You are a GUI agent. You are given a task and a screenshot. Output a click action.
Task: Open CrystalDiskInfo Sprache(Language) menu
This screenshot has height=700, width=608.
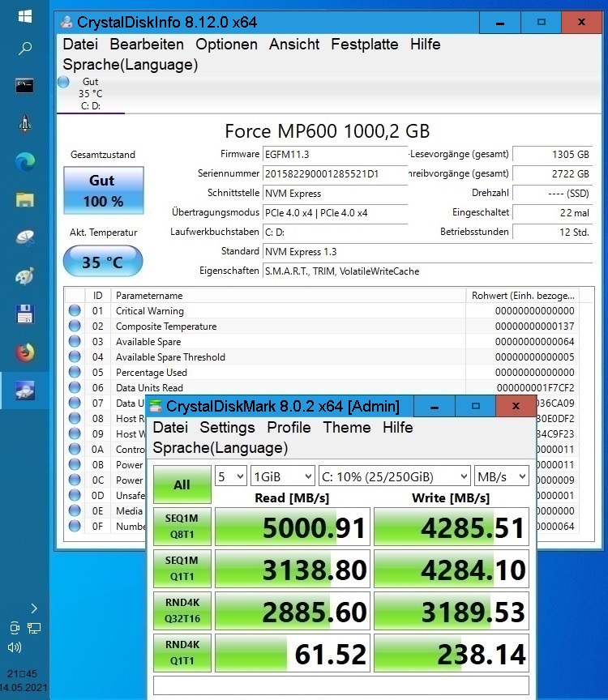tap(130, 65)
